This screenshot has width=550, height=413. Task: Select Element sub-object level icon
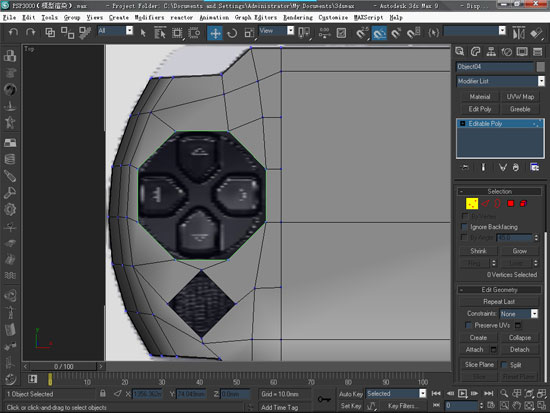tap(523, 204)
